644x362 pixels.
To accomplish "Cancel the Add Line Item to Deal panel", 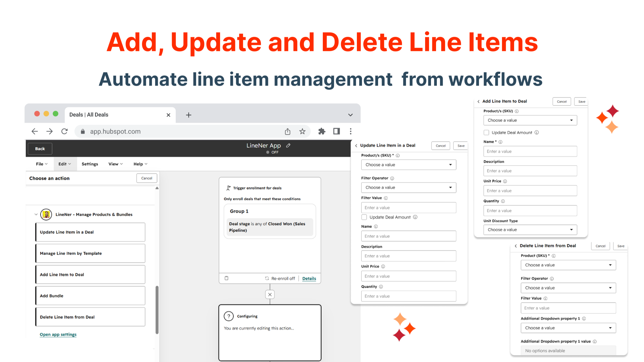I will 562,101.
